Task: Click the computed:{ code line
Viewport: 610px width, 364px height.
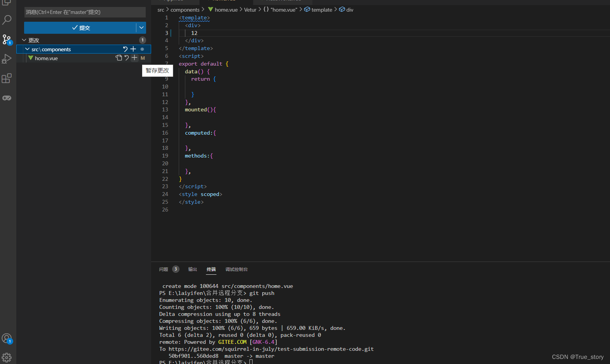Action: tap(200, 133)
